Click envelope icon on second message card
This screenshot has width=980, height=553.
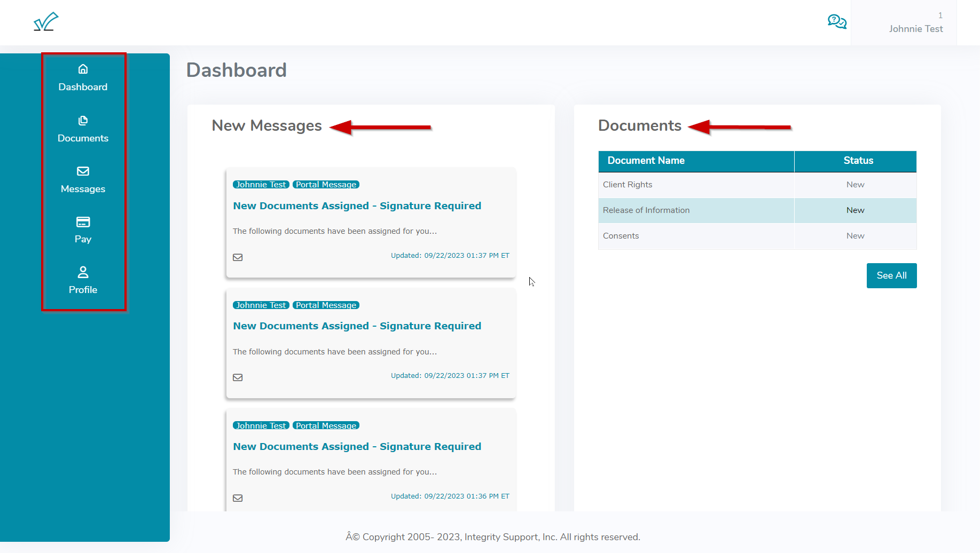coord(238,377)
